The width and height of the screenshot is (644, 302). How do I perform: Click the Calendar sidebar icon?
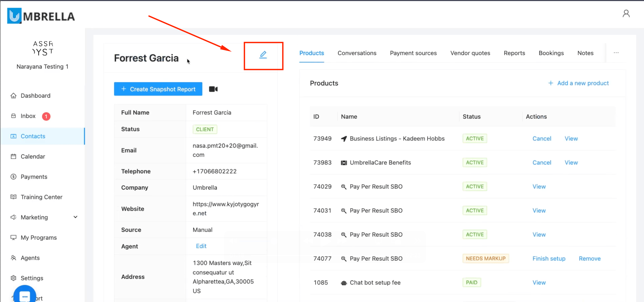(13, 157)
